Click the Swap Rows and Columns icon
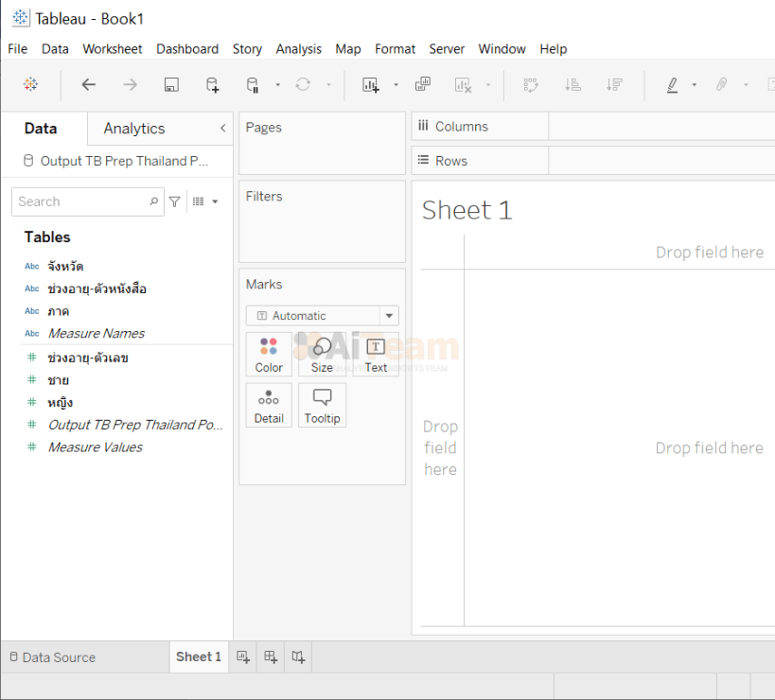The image size is (775, 700). click(x=531, y=84)
